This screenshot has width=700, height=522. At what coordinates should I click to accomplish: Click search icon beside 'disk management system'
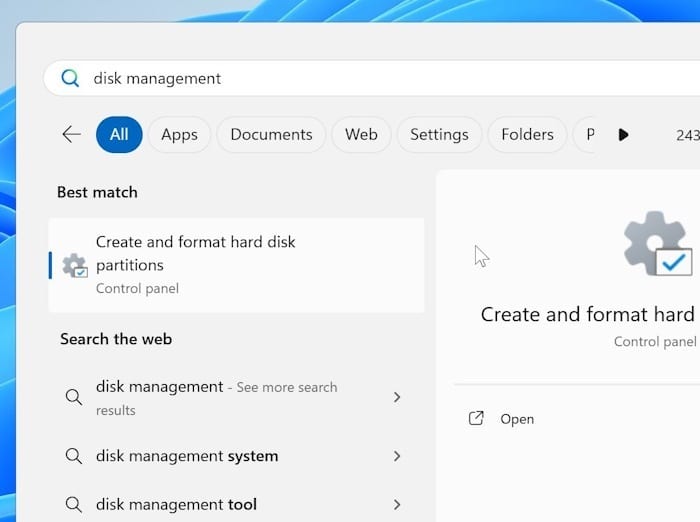coord(73,456)
